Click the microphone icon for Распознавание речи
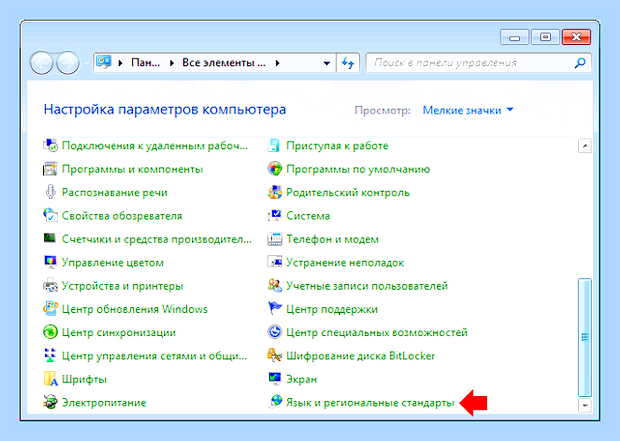This screenshot has width=620, height=441. 50,192
